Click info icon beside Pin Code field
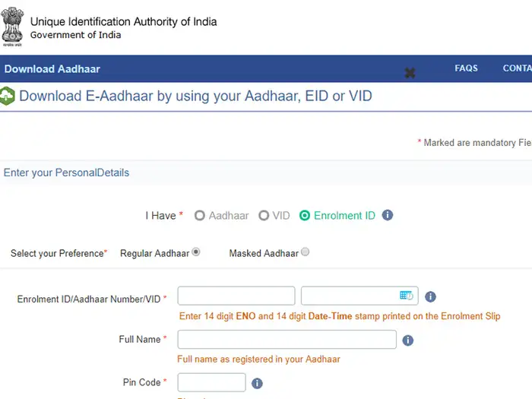This screenshot has height=399, width=532. pos(257,383)
